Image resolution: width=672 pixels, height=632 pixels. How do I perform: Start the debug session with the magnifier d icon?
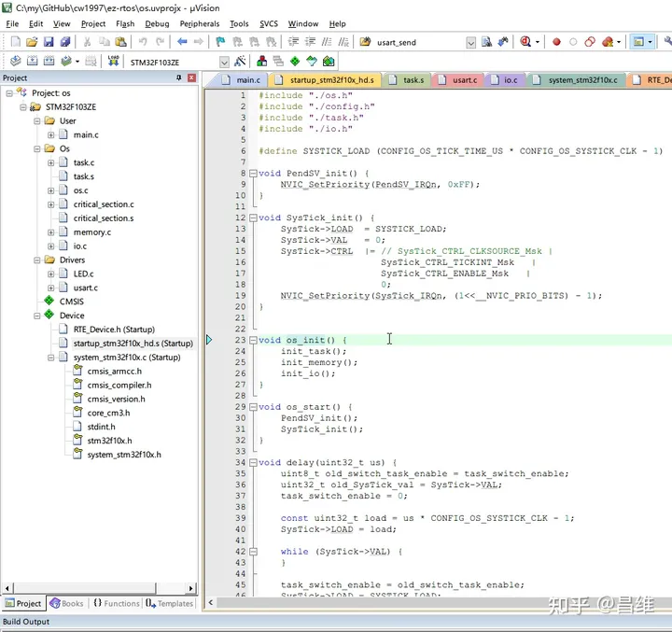tap(525, 42)
